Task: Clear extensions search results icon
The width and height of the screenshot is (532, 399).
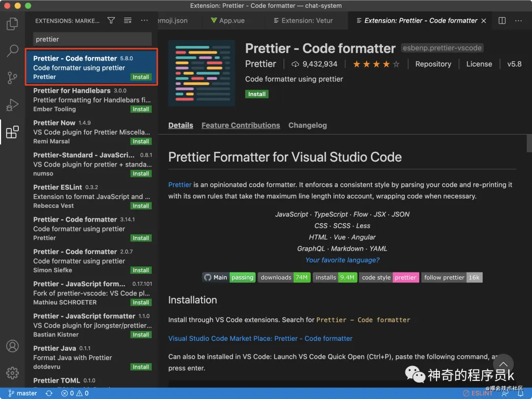Action: [x=128, y=21]
